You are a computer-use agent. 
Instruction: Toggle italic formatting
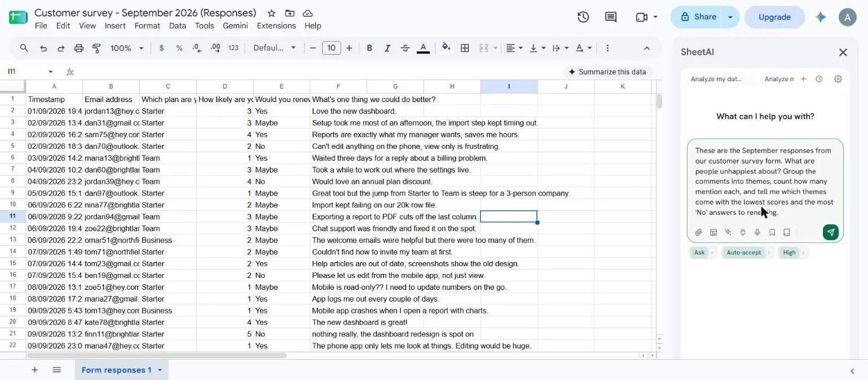[387, 48]
